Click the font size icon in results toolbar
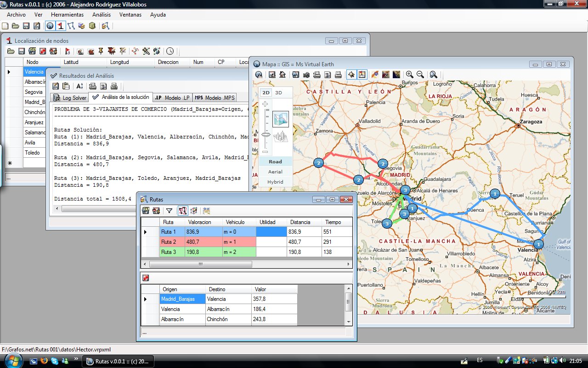Image resolution: width=588 pixels, height=368 pixels. coord(80,86)
